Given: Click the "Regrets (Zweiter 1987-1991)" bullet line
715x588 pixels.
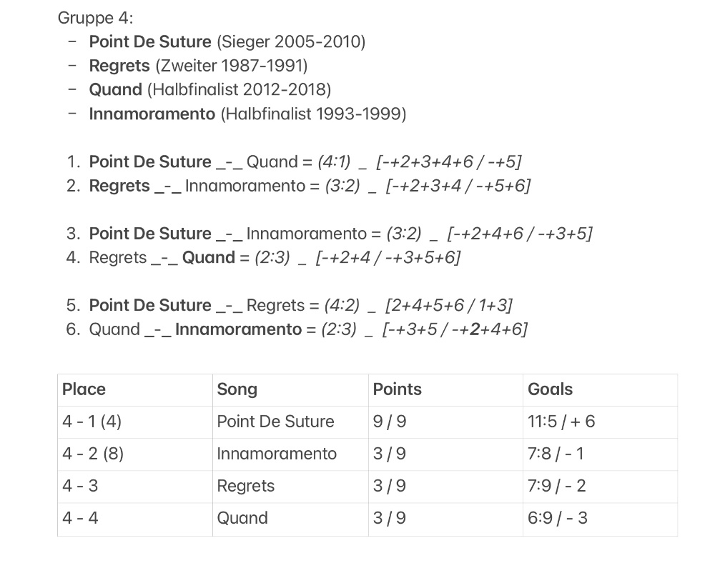Looking at the screenshot, I should pyautogui.click(x=198, y=66).
